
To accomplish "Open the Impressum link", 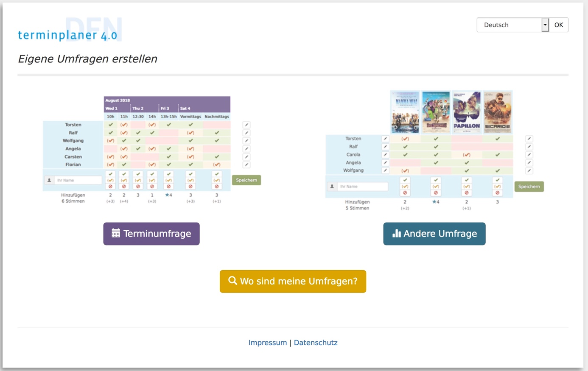I will [267, 343].
